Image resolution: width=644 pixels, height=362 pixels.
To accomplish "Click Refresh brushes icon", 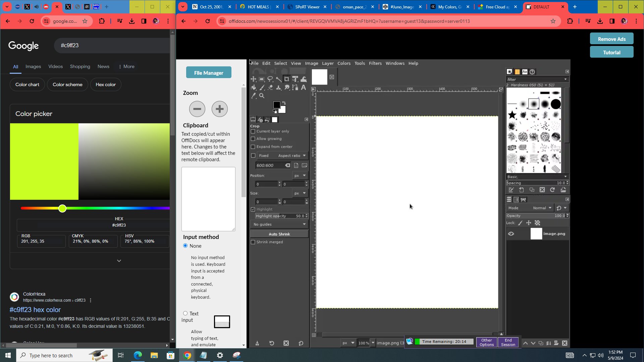I will [x=552, y=190].
